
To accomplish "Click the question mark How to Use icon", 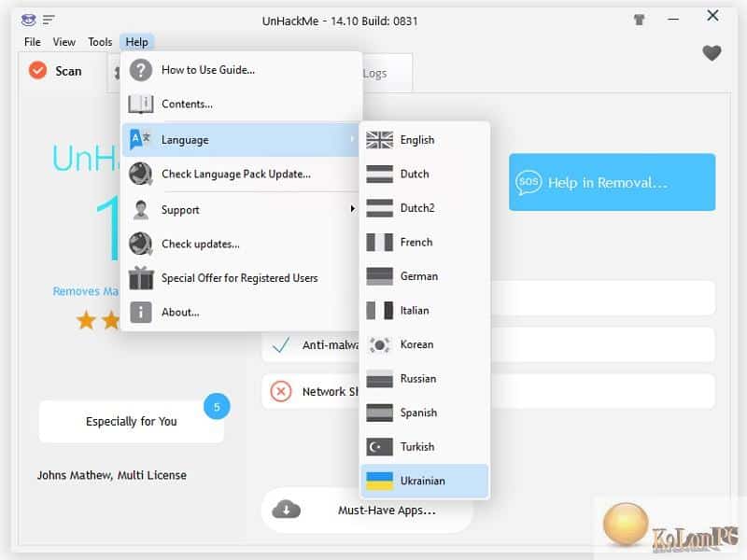I will 141,70.
